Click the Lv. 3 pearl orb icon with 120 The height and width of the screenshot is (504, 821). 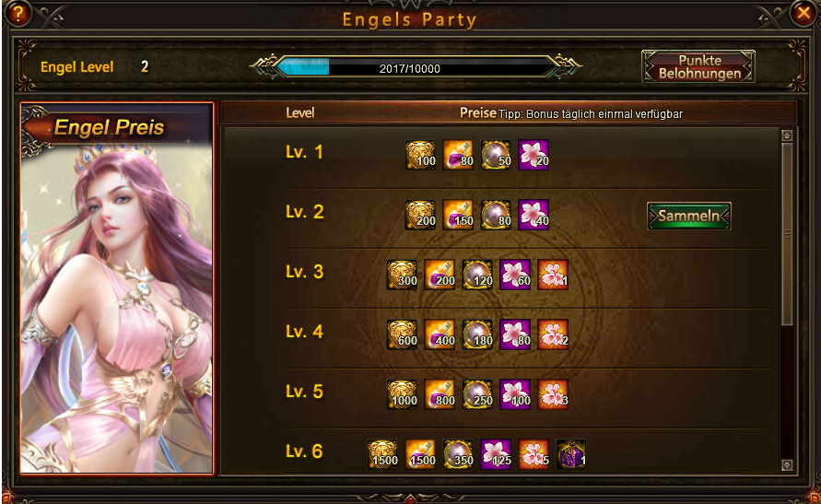point(477,275)
